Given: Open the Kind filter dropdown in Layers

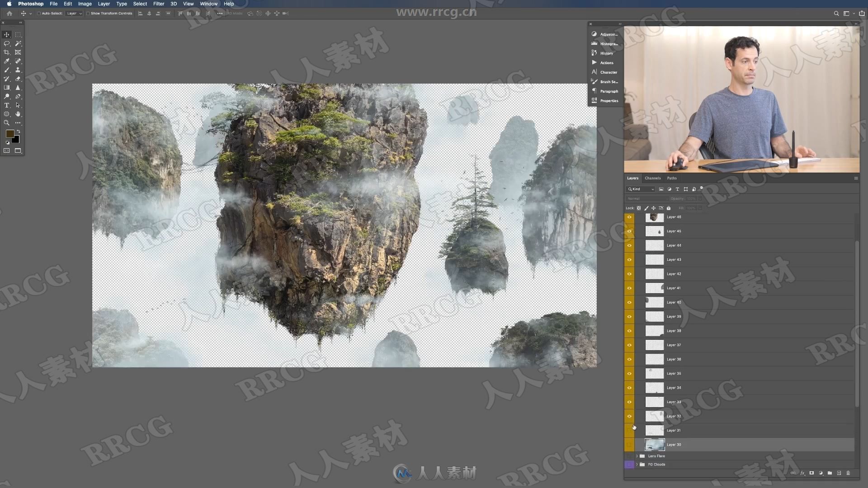Looking at the screenshot, I should 641,189.
